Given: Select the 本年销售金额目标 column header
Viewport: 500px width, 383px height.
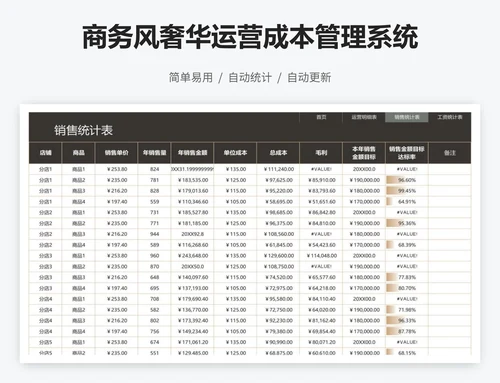Looking at the screenshot, I should (x=364, y=153).
